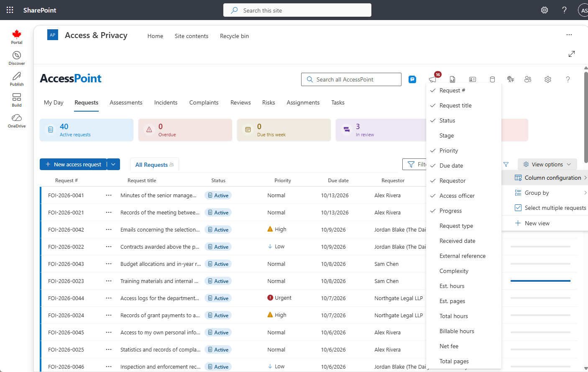
Task: Enable the Stage column
Action: click(x=464, y=135)
